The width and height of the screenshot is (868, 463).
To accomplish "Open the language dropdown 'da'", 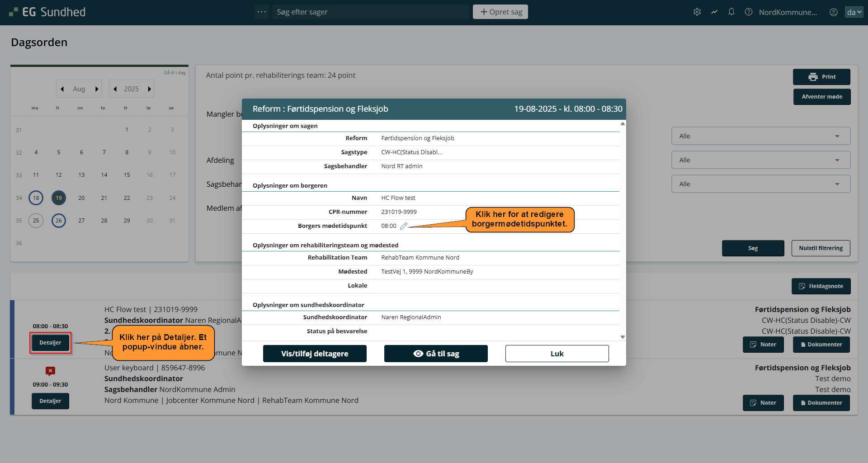I will coord(854,12).
